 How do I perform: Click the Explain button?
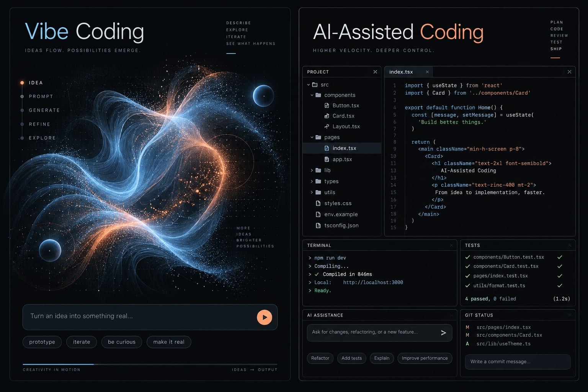tap(382, 358)
